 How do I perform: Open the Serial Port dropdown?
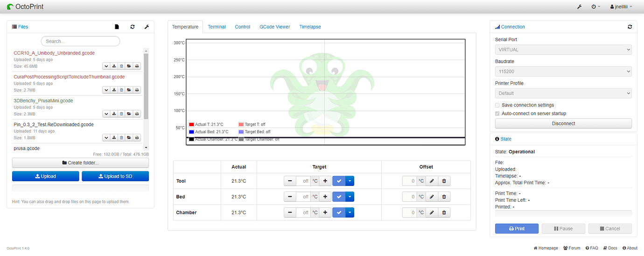(563, 50)
